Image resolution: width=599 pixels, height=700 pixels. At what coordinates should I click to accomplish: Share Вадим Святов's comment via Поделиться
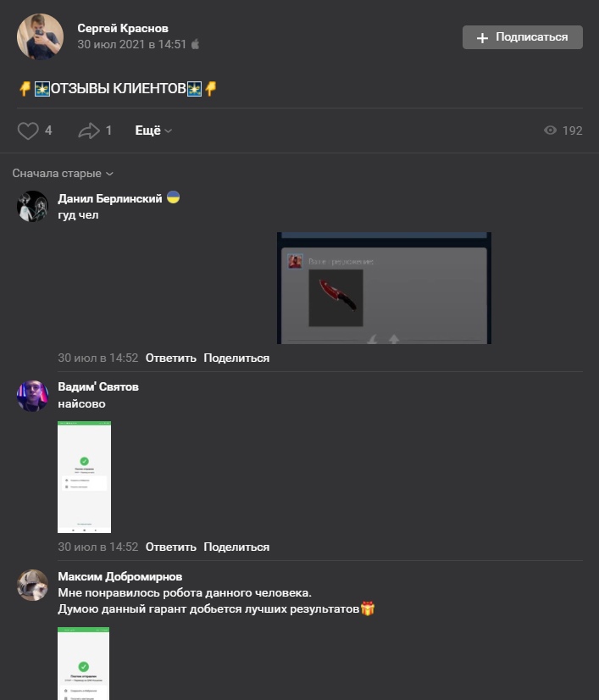[x=236, y=547]
